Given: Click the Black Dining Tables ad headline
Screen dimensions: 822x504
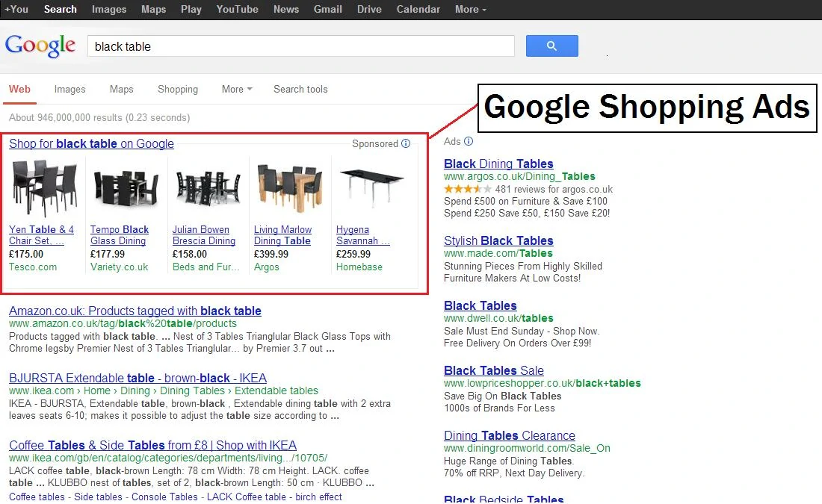Looking at the screenshot, I should point(498,164).
